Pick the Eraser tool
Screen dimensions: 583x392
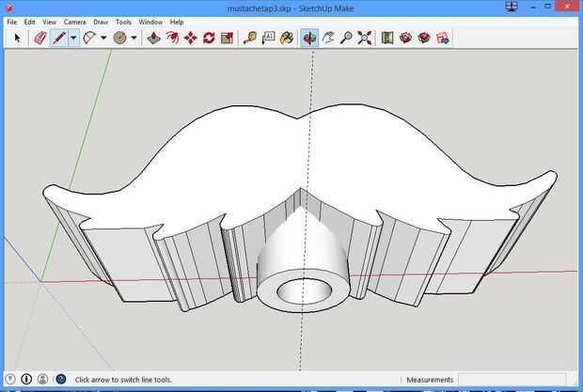point(40,38)
